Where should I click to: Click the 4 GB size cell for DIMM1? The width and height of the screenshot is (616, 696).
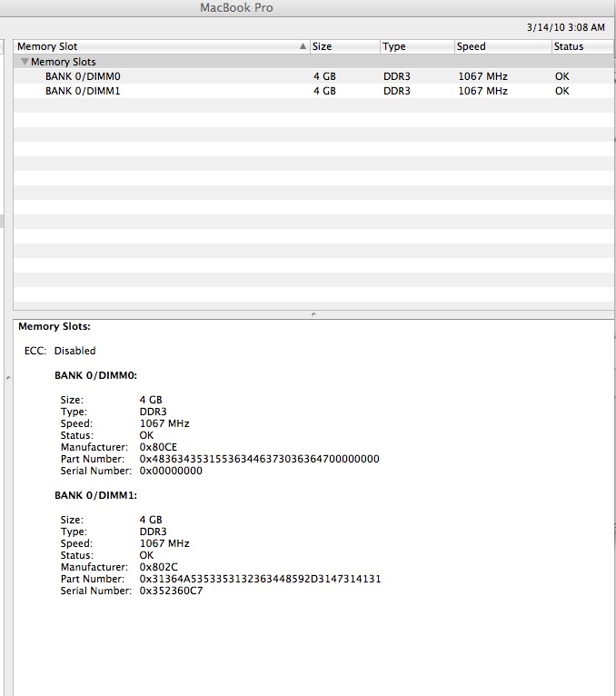[324, 91]
